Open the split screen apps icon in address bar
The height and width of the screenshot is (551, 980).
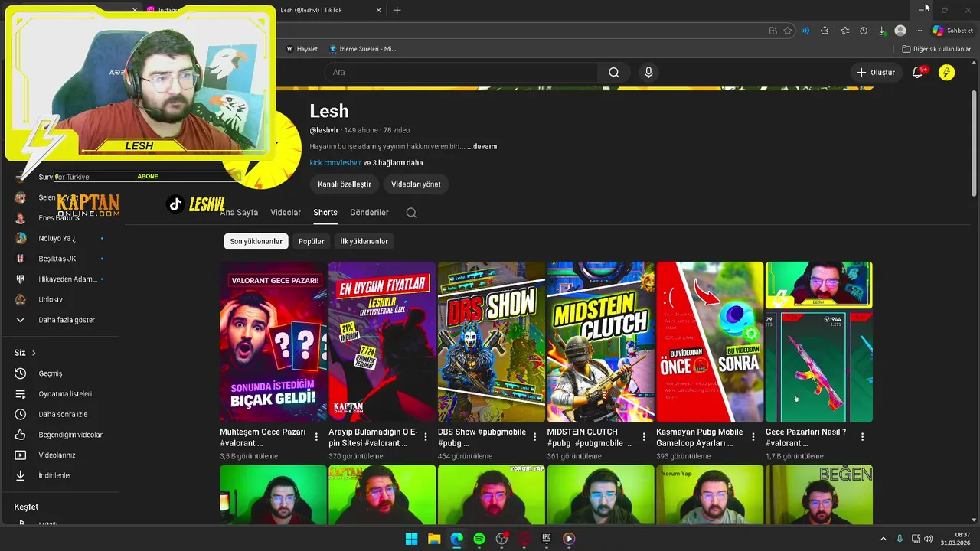(773, 31)
